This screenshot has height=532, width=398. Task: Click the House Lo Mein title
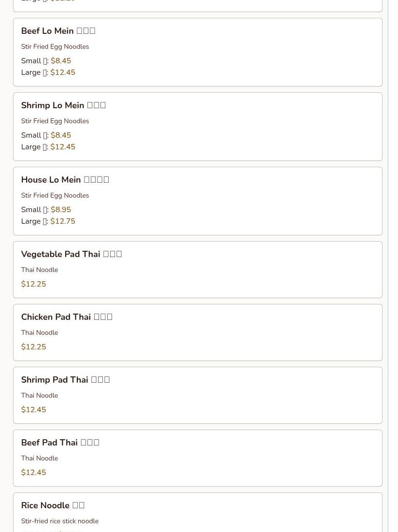(x=65, y=179)
